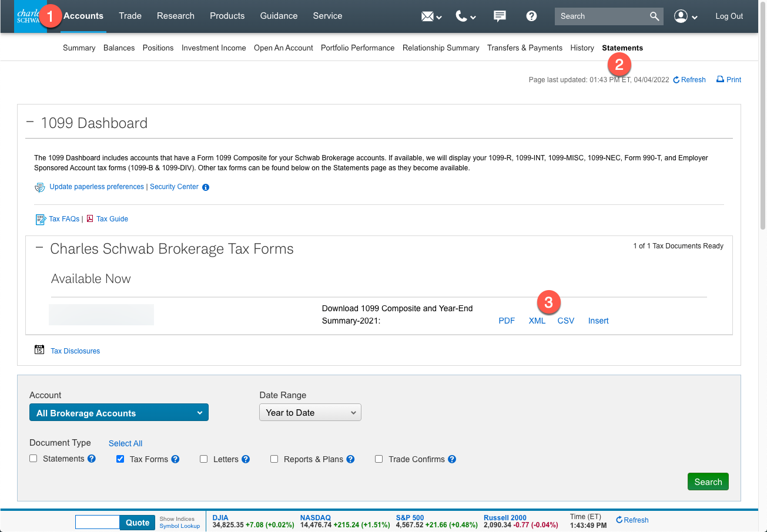The width and height of the screenshot is (767, 532).
Task: Click the NASDAQ index link
Action: tap(316, 518)
